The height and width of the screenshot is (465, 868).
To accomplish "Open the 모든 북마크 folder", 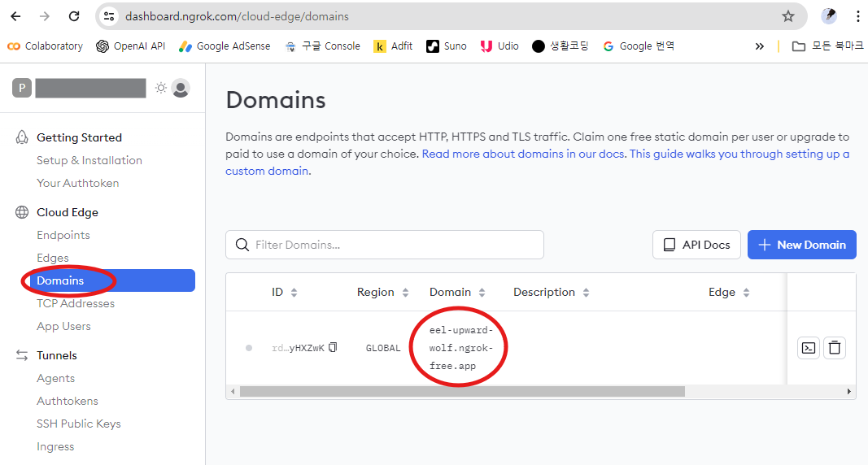I will (x=827, y=46).
